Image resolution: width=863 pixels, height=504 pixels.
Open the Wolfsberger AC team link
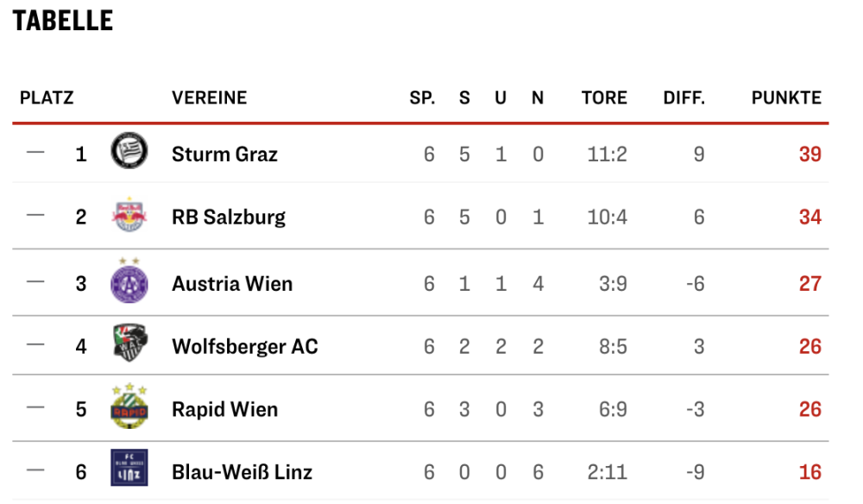(x=244, y=346)
